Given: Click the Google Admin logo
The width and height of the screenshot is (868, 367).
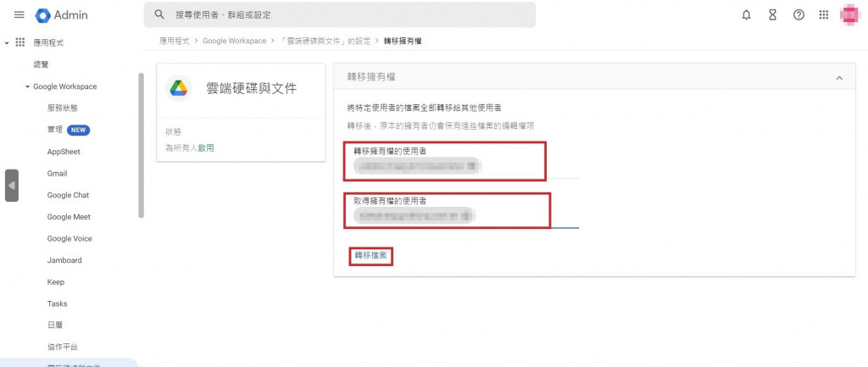Looking at the screenshot, I should point(61,15).
